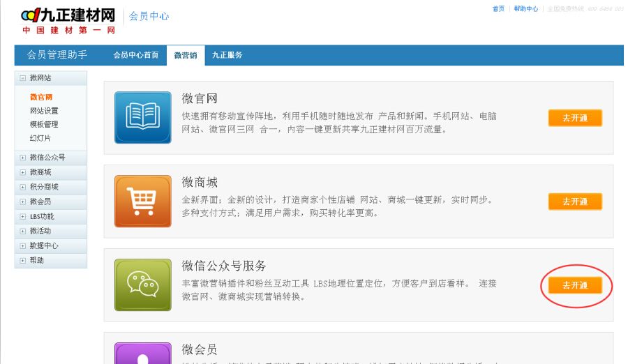
Task: Click the 微会员 card title
Action: pos(200,349)
